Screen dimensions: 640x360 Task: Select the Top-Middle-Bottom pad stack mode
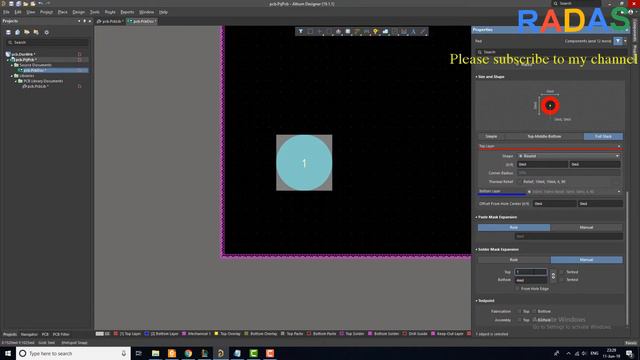(x=544, y=136)
